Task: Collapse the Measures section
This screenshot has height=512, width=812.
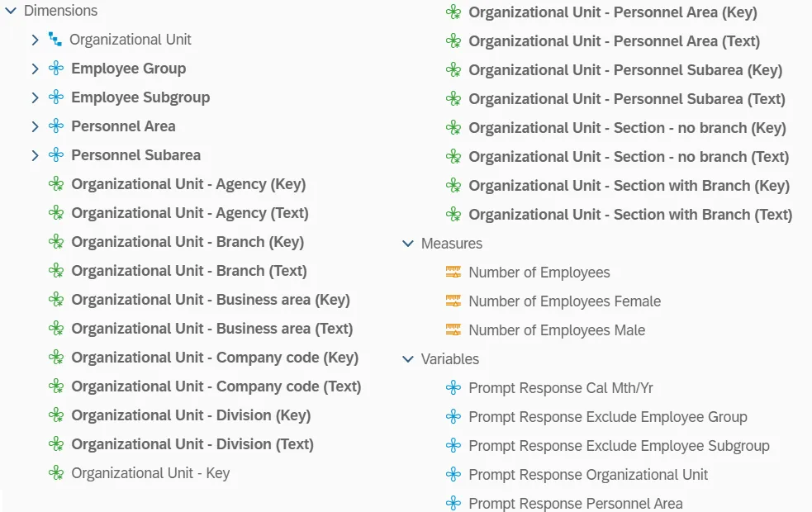Action: [407, 244]
